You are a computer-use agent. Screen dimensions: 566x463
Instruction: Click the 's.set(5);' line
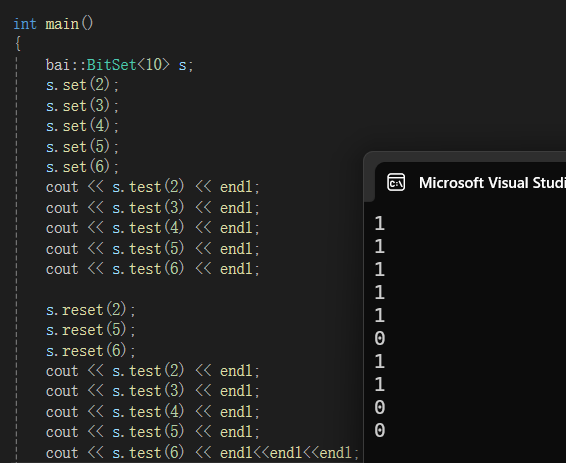82,147
